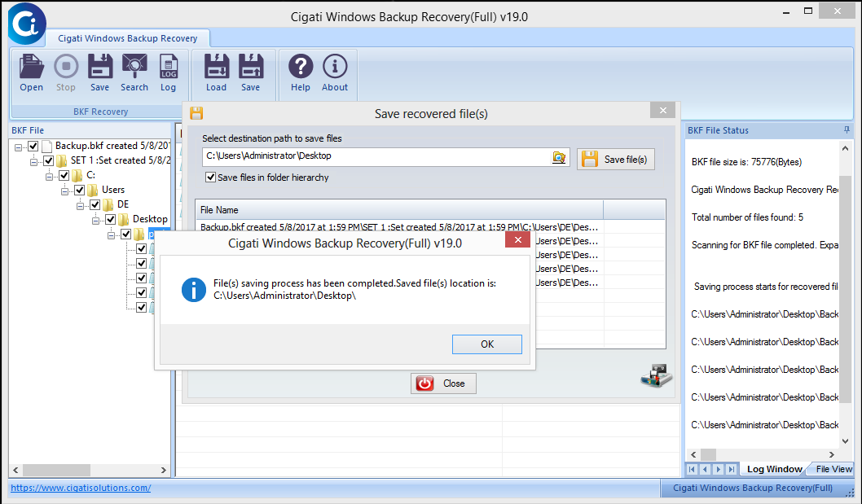This screenshot has height=504, width=862.
Task: Open a BKF file with Open icon
Action: point(31,72)
